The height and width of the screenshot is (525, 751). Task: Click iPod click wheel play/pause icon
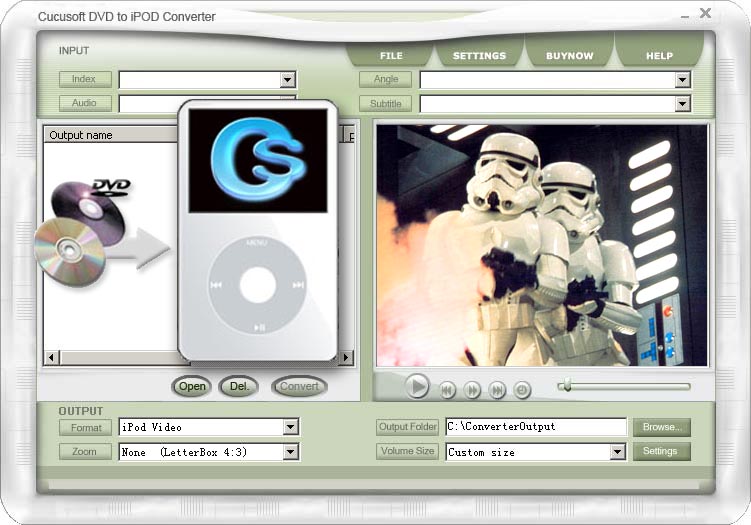click(259, 328)
